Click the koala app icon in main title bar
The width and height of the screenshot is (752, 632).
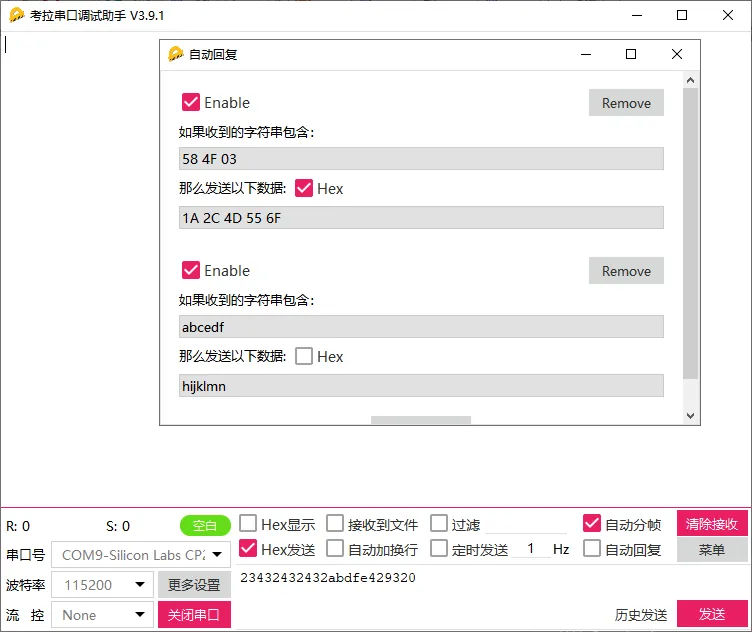pos(16,15)
